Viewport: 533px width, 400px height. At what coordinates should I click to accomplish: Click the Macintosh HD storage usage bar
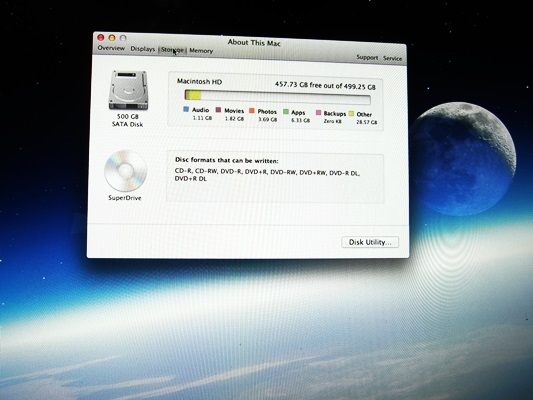click(x=277, y=97)
